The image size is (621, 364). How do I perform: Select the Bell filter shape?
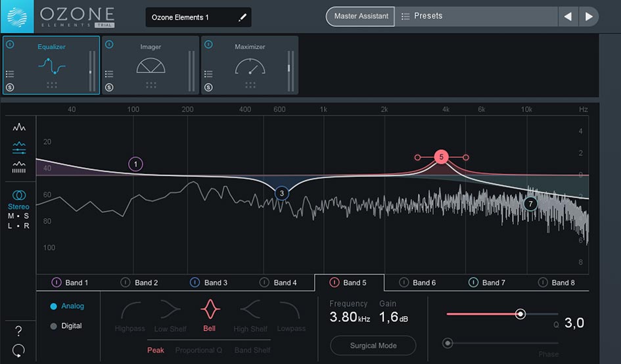coord(210,315)
